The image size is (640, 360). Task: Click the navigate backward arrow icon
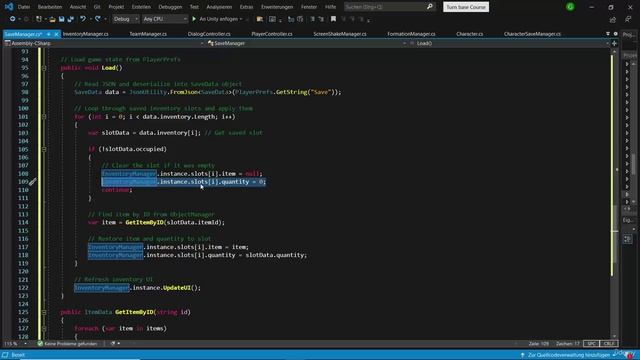tap(13, 19)
